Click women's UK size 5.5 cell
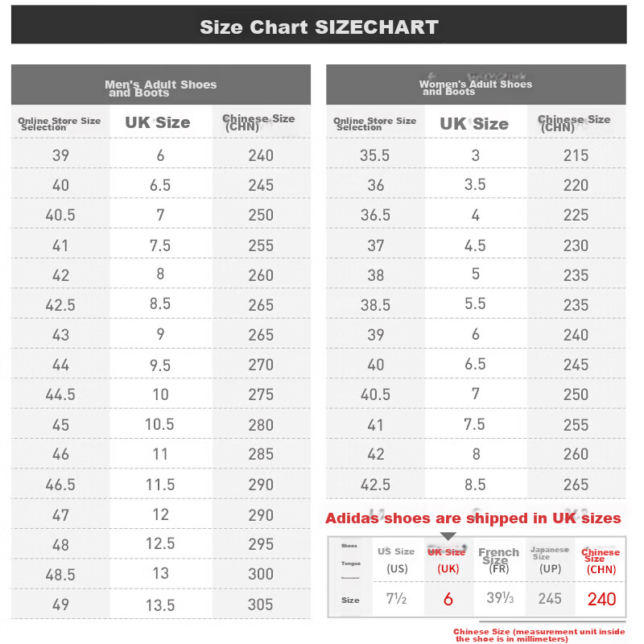The image size is (644, 644). click(x=475, y=303)
